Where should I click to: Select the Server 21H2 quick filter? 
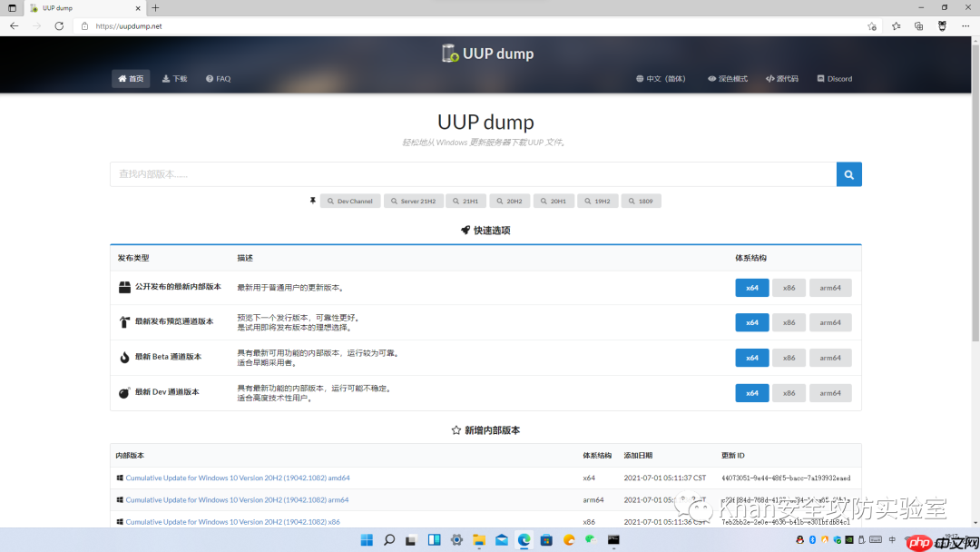413,201
